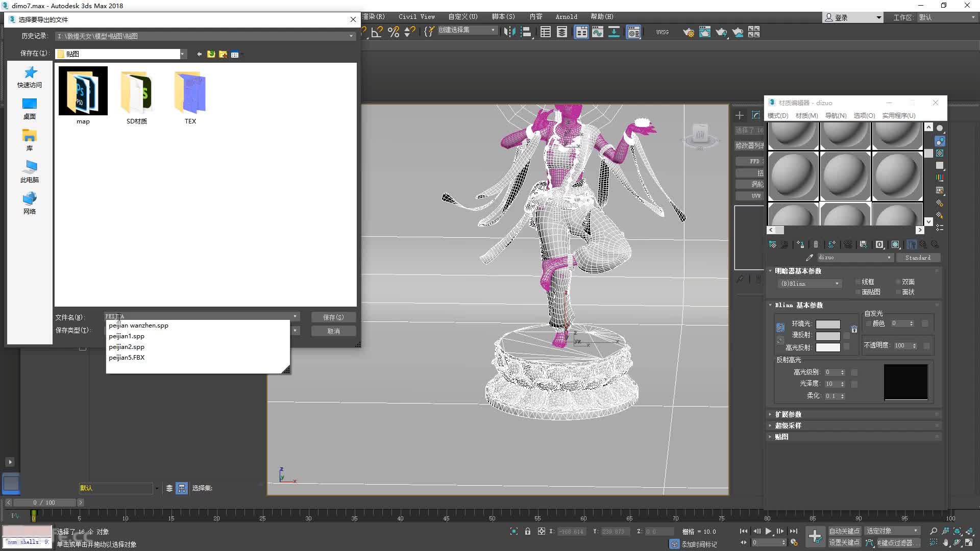Viewport: 980px width, 551px height.
Task: Open Material Editor 材质(M) menu
Action: (806, 116)
